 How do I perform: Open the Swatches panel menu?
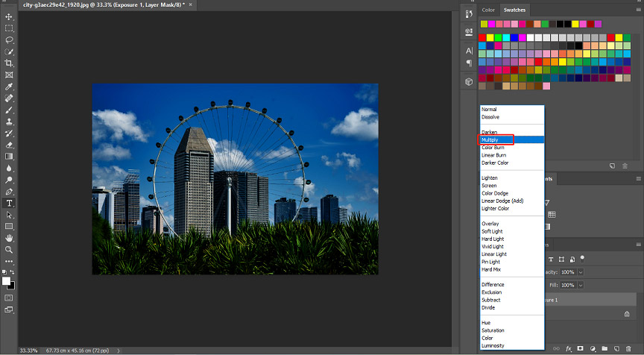(638, 10)
